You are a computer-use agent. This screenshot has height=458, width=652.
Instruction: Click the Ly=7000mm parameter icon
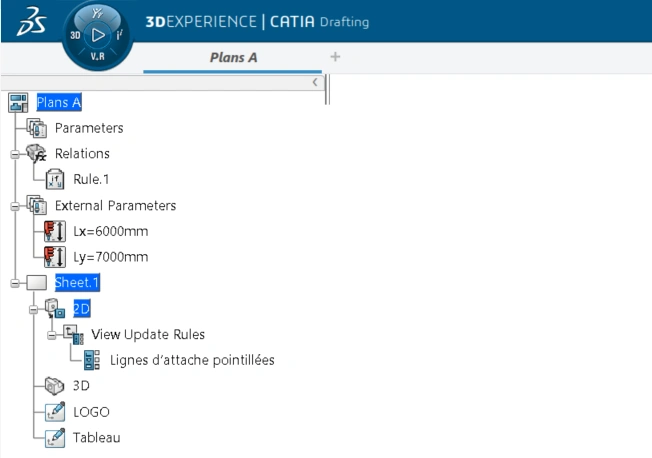pos(56,257)
